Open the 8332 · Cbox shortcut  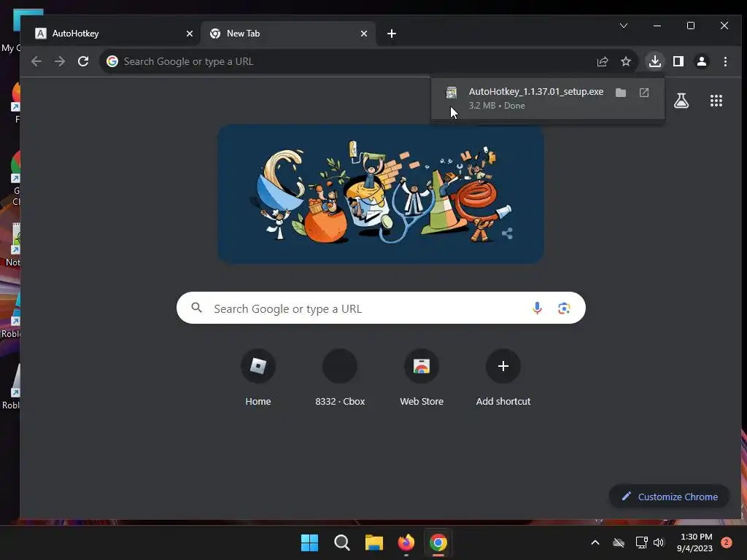pos(340,378)
